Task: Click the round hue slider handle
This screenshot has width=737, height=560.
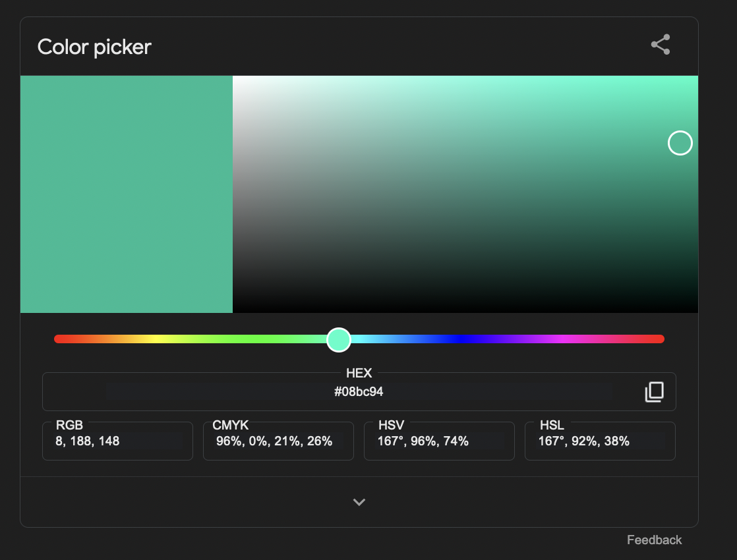Action: coord(339,339)
